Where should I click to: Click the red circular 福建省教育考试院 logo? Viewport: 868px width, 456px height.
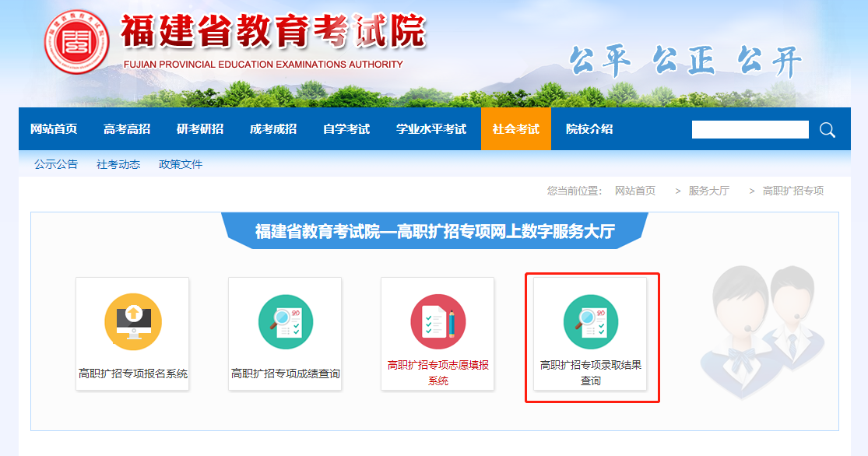[76, 42]
